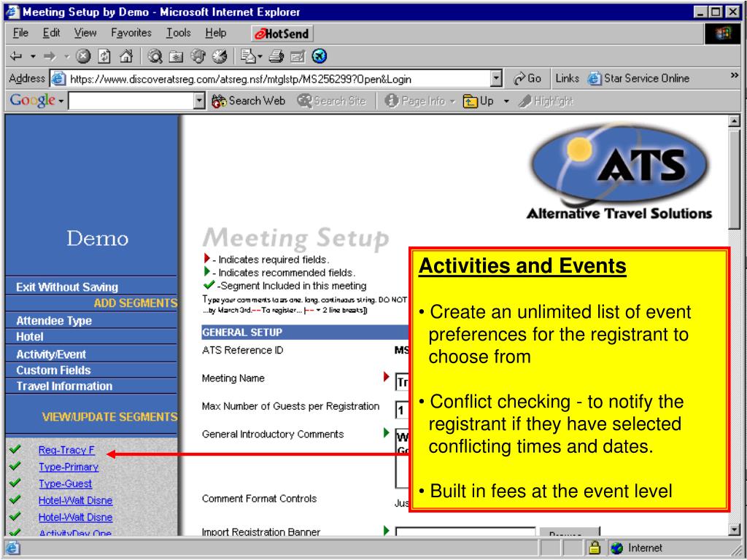Click the Internet zone globe icon
Image resolution: width=747 pixels, height=560 pixels.
coord(617,548)
